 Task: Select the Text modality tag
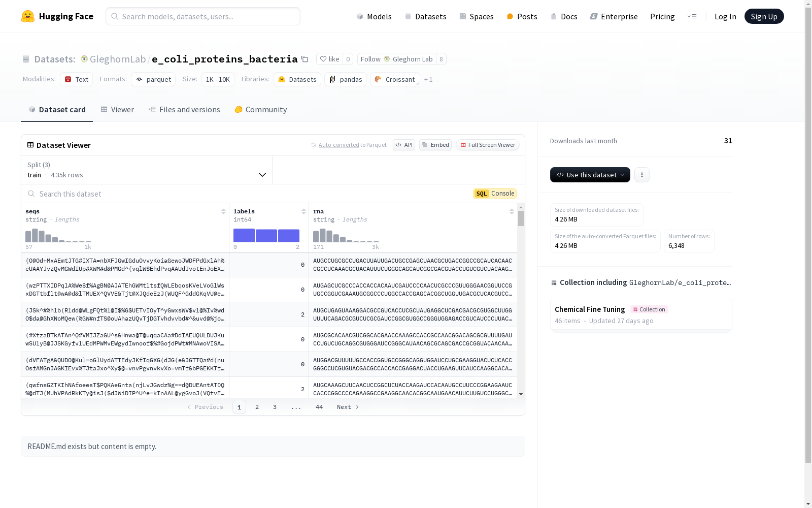coord(77,79)
